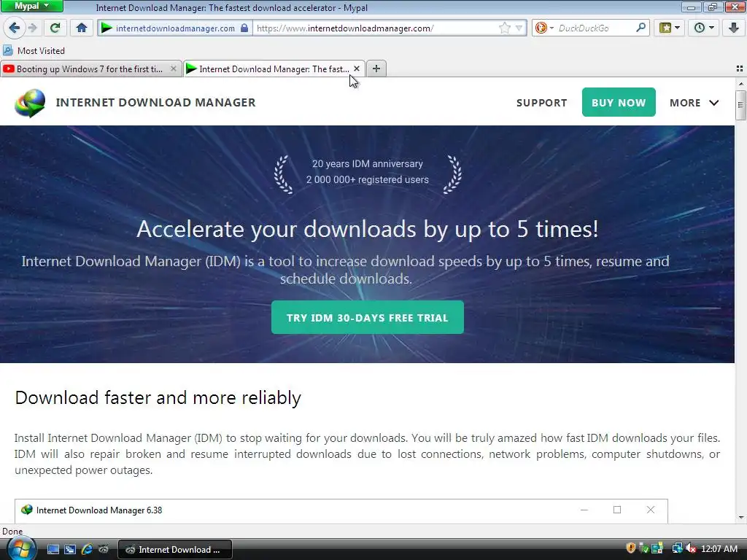The height and width of the screenshot is (560, 747).
Task: Go back to the previous page
Action: point(15,28)
